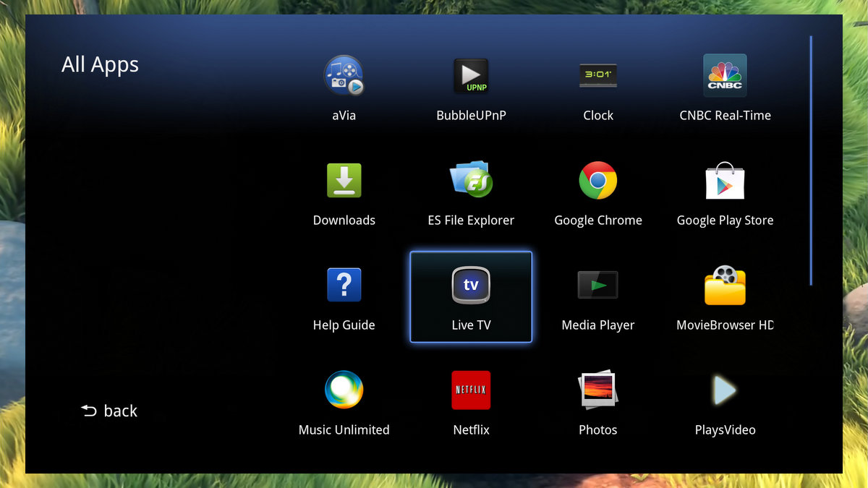Select the "BubbleUPnP" label
Screen dimensions: 868x488
pos(471,115)
